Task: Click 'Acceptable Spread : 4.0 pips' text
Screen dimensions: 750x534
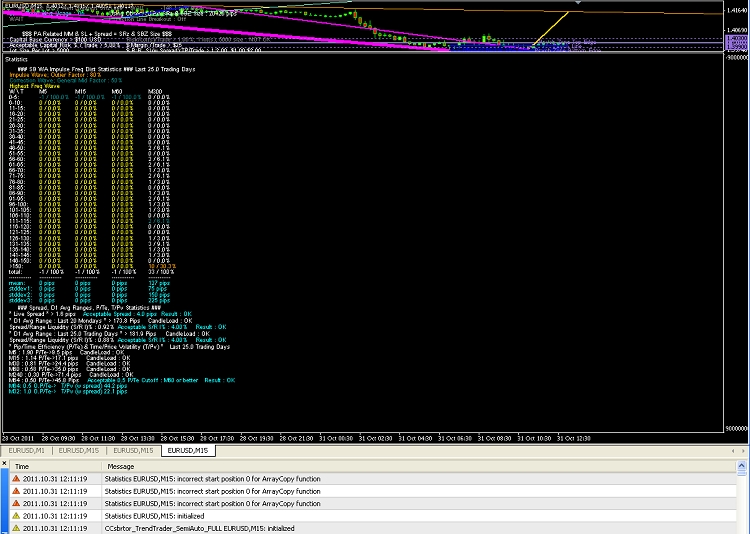Action: (120, 314)
